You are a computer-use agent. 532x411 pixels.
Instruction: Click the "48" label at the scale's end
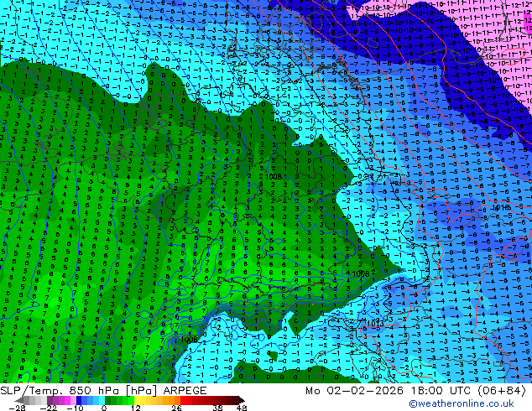pos(242,408)
